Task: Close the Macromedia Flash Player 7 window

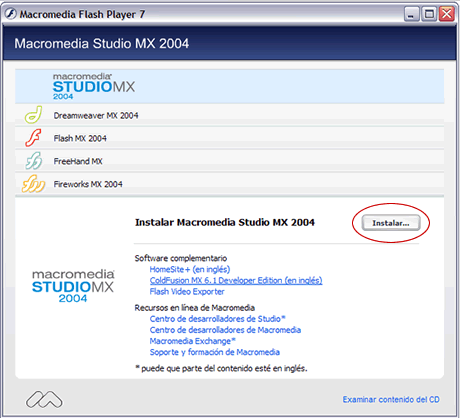Action: point(447,14)
